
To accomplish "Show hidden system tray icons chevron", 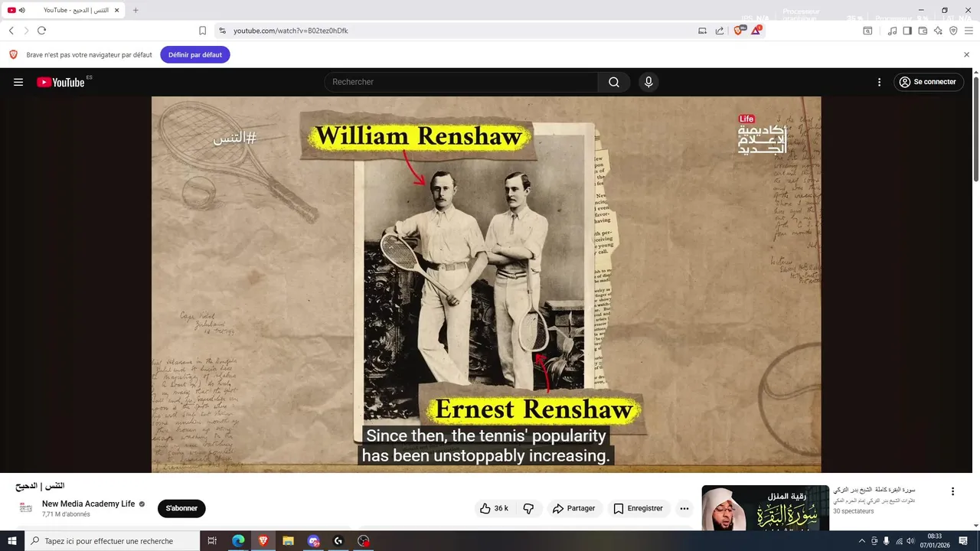I will click(862, 541).
